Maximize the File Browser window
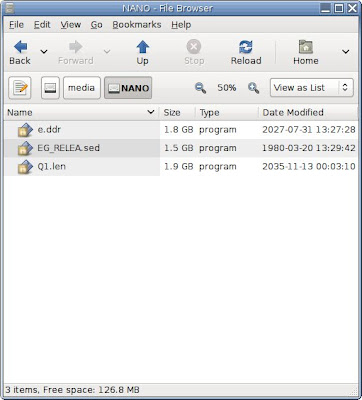Image resolution: width=362 pixels, height=400 pixels. click(339, 8)
